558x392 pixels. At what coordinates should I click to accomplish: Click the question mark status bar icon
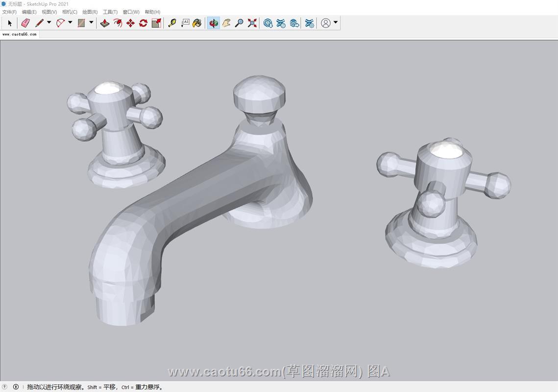click(x=4, y=387)
